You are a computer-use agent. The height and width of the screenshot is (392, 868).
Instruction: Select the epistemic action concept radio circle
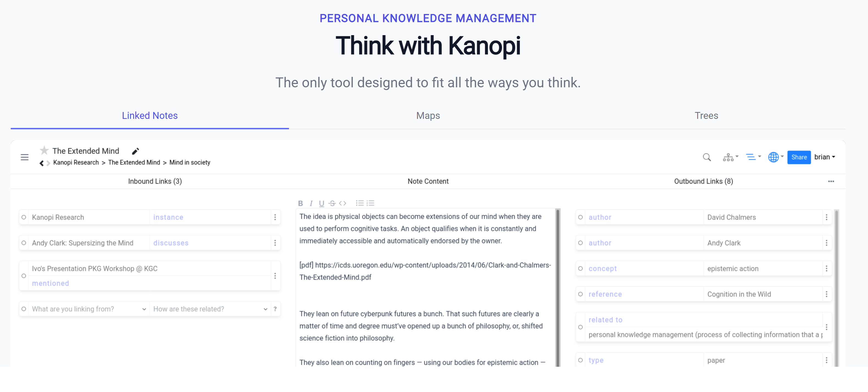tap(580, 268)
